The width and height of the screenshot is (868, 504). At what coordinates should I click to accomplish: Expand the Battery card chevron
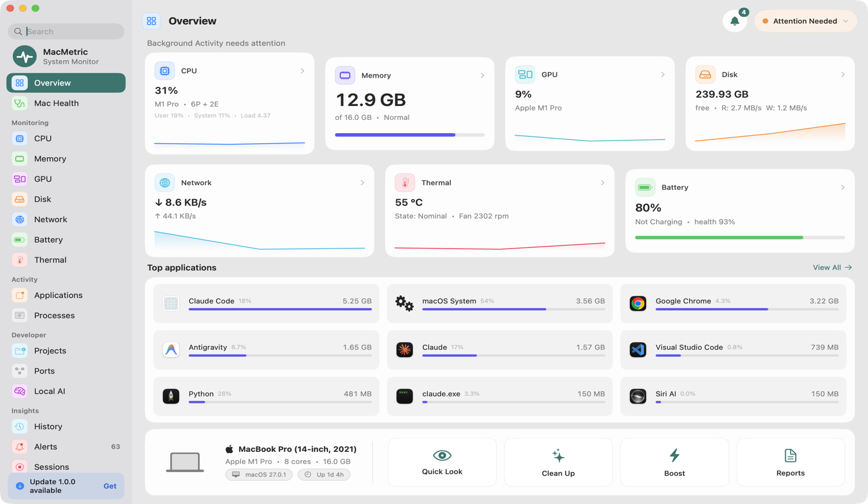pos(843,187)
